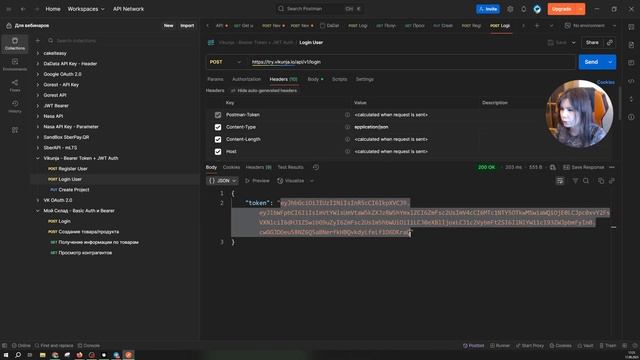The image size is (640, 360).
Task: Open the request Settings tab
Action: (x=364, y=79)
